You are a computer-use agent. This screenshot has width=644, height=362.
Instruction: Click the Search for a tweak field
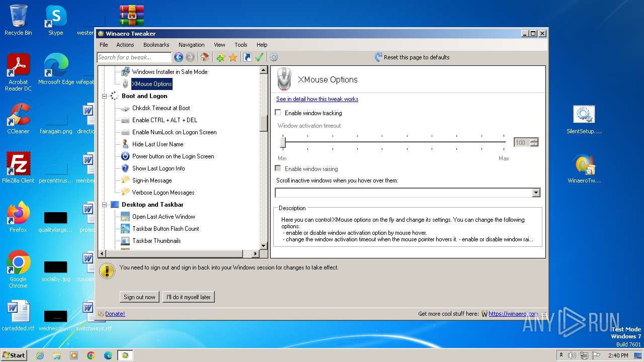click(x=134, y=57)
